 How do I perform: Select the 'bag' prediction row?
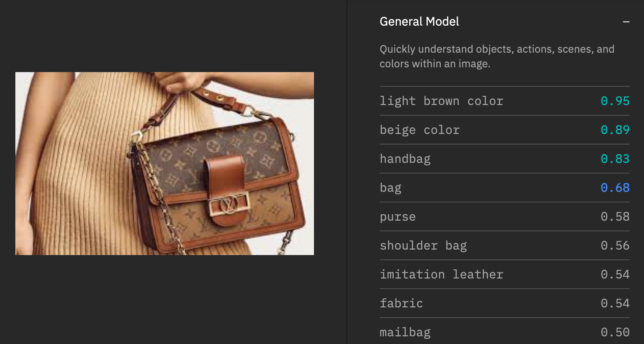tap(504, 188)
